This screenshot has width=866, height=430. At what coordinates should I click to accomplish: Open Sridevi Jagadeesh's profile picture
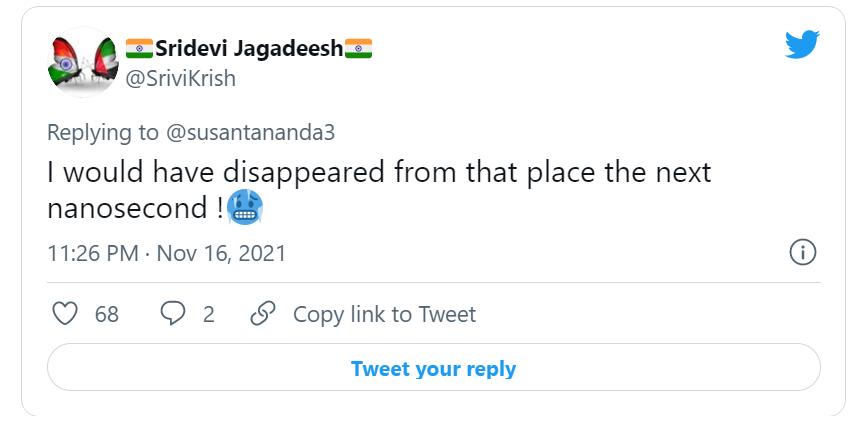pyautogui.click(x=80, y=62)
